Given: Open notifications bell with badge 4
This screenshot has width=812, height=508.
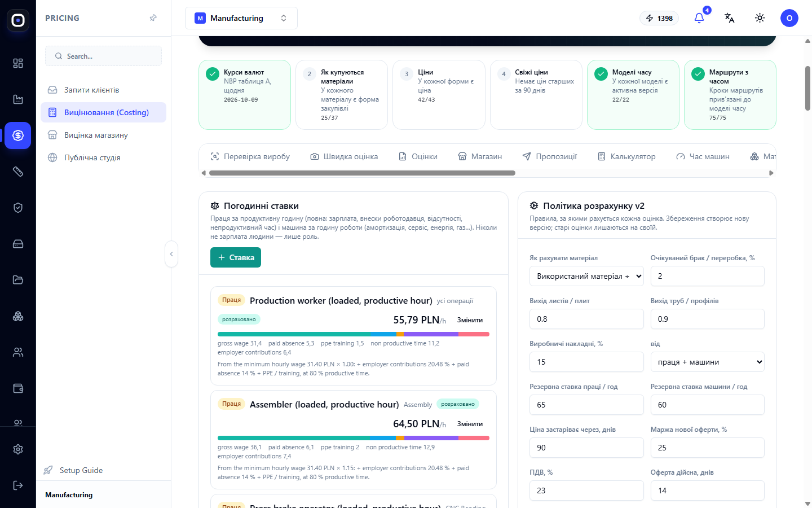Looking at the screenshot, I should [699, 18].
